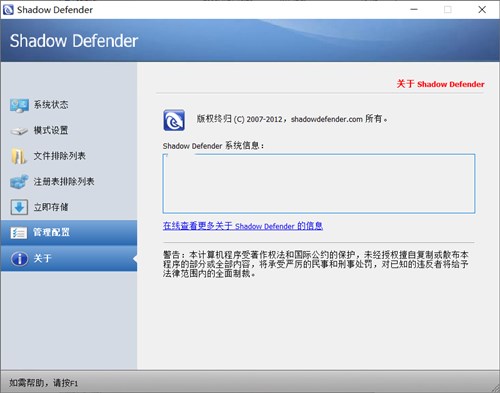Viewport: 500px width, 393px height.
Task: Click the 关于 info icon
Action: coord(19,258)
